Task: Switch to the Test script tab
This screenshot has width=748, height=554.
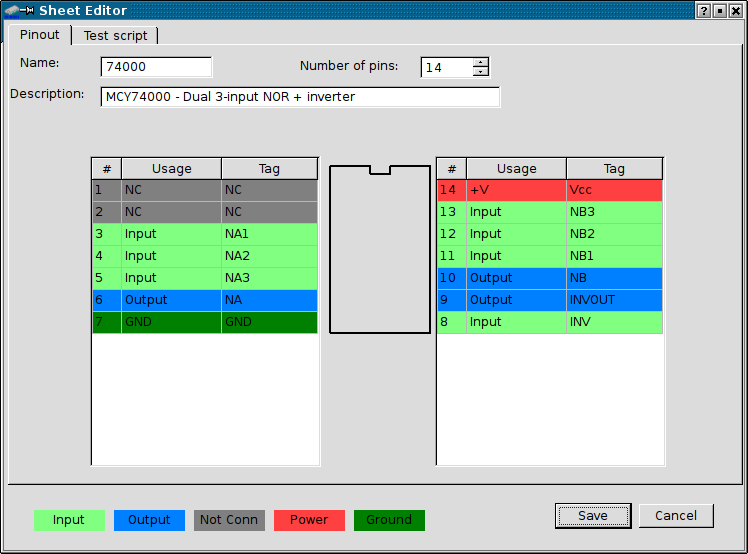Action: (115, 35)
